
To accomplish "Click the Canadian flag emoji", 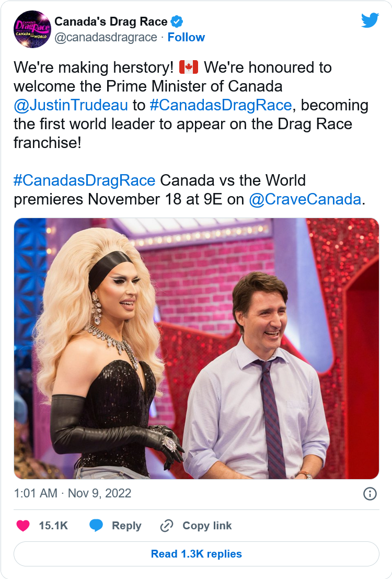I will (189, 67).
